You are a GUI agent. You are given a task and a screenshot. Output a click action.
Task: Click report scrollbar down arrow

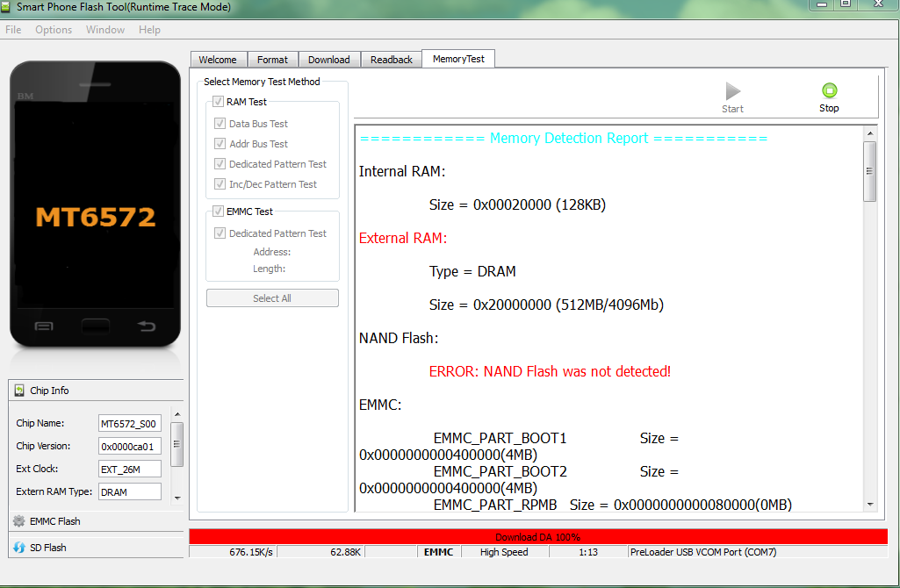click(x=870, y=505)
